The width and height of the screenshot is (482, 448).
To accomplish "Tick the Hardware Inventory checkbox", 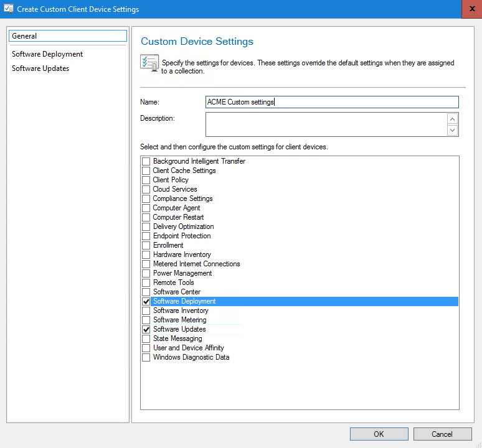I will tap(146, 255).
